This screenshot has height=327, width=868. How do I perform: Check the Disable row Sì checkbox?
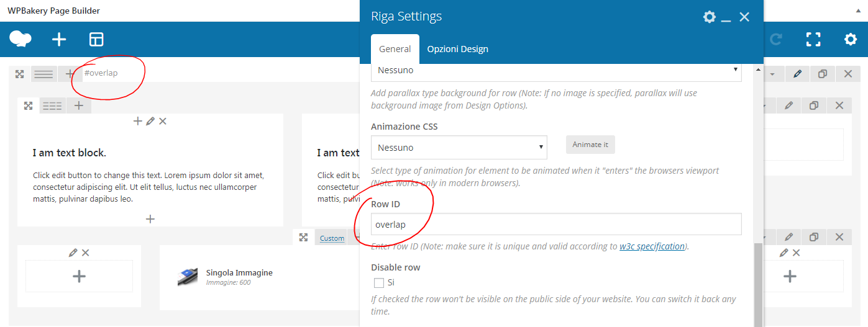click(379, 283)
